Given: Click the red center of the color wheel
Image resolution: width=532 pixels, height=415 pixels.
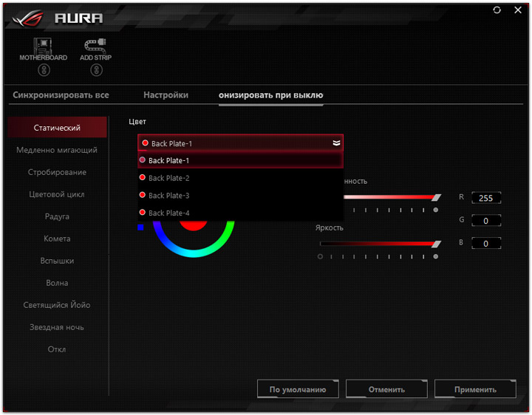Looking at the screenshot, I should coord(193,224).
